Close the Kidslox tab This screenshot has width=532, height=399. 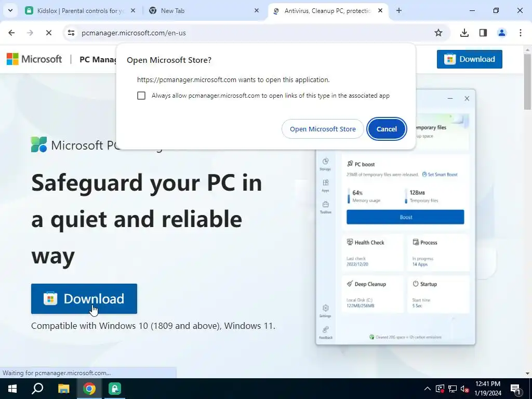tap(133, 11)
